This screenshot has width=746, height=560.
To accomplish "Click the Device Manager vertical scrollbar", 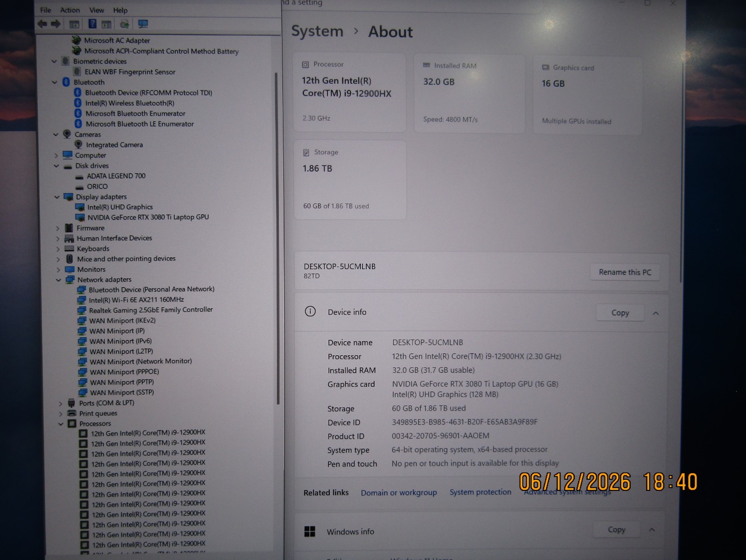I will pos(278,238).
